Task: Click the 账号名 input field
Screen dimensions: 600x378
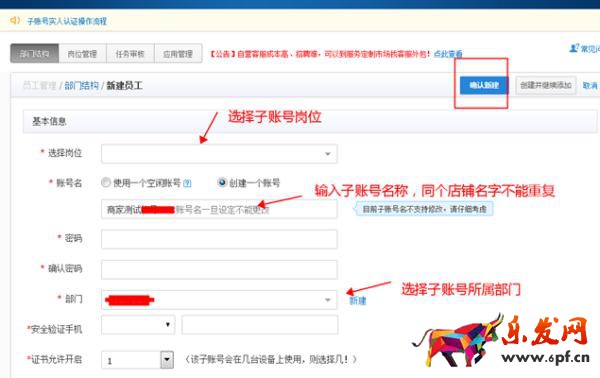Action: pyautogui.click(x=219, y=209)
